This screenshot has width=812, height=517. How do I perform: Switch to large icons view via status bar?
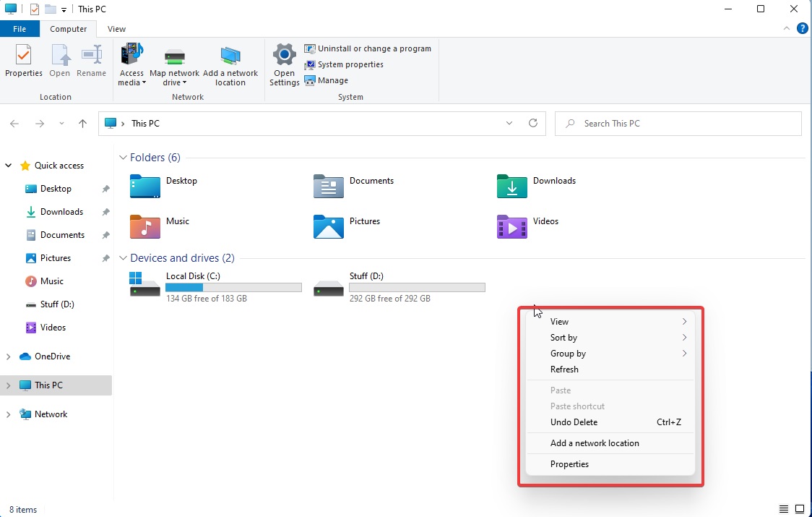(800, 509)
